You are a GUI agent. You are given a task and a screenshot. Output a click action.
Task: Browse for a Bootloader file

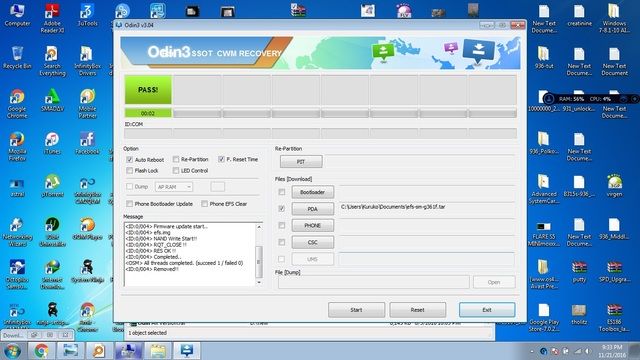pos(312,192)
